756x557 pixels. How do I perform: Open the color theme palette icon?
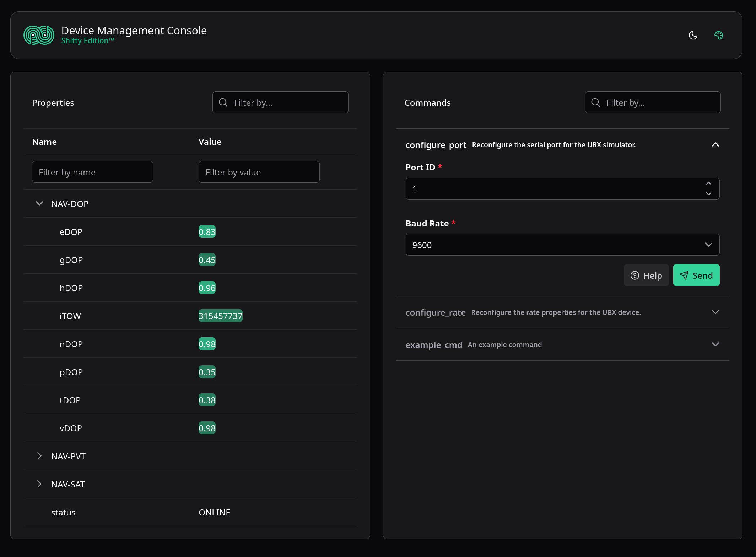pyautogui.click(x=718, y=35)
